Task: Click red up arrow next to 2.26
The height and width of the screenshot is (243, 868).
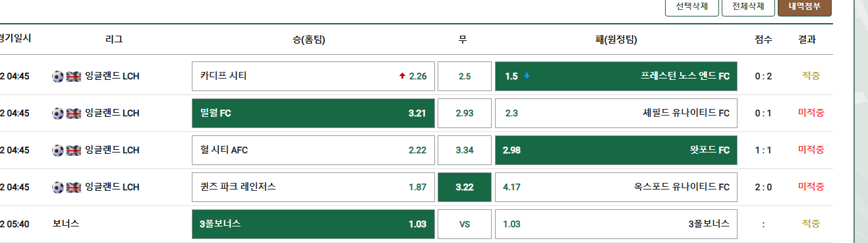Action: pos(402,76)
